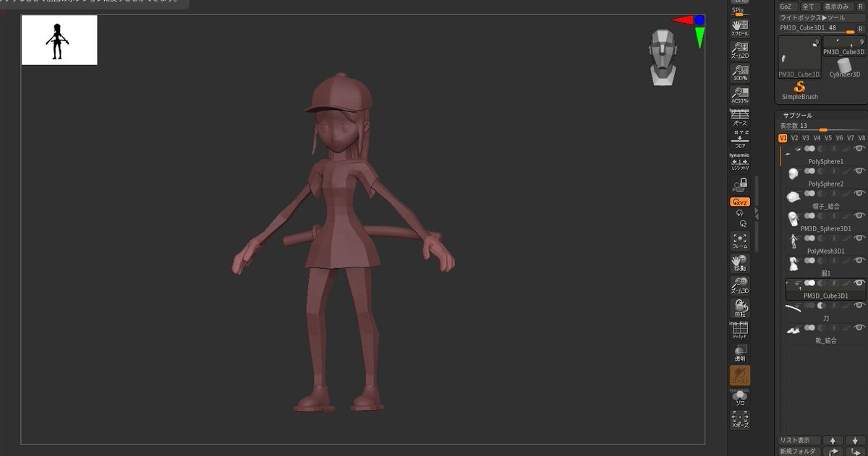This screenshot has height=456, width=868.
Task: Select the PolyMesh3D1 subtool row
Action: (825, 244)
